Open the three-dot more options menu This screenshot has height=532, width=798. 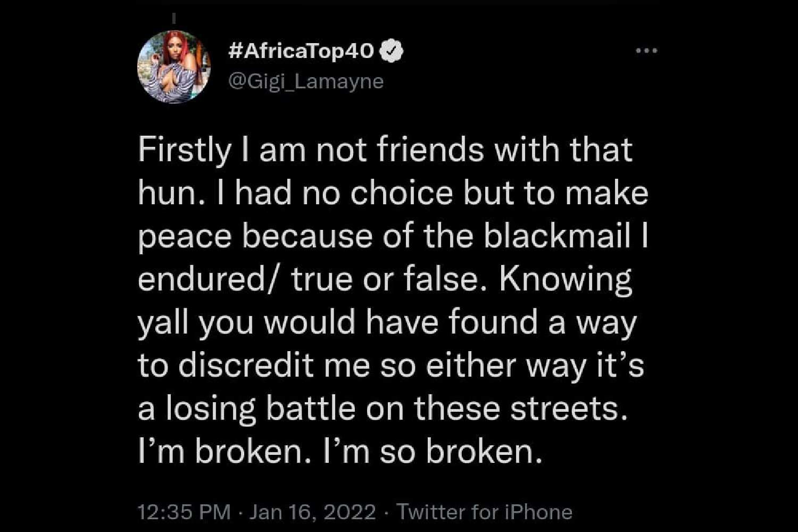point(646,51)
